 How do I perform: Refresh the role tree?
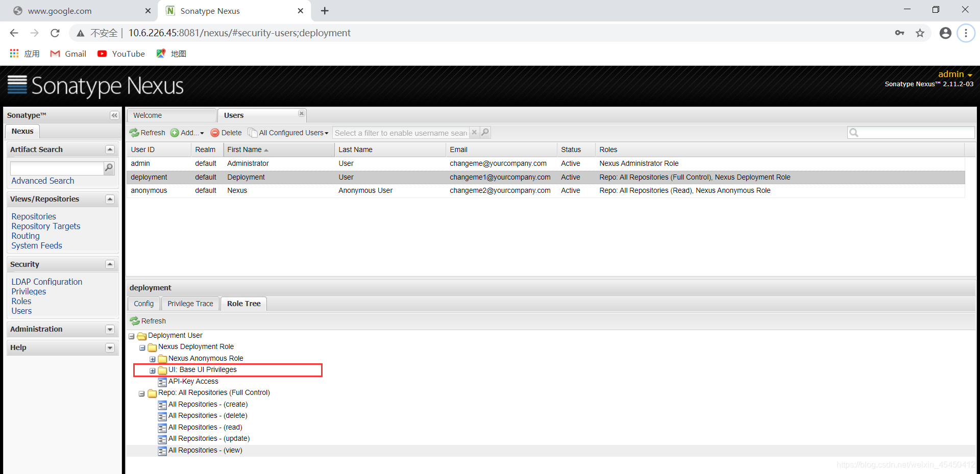[x=148, y=321]
